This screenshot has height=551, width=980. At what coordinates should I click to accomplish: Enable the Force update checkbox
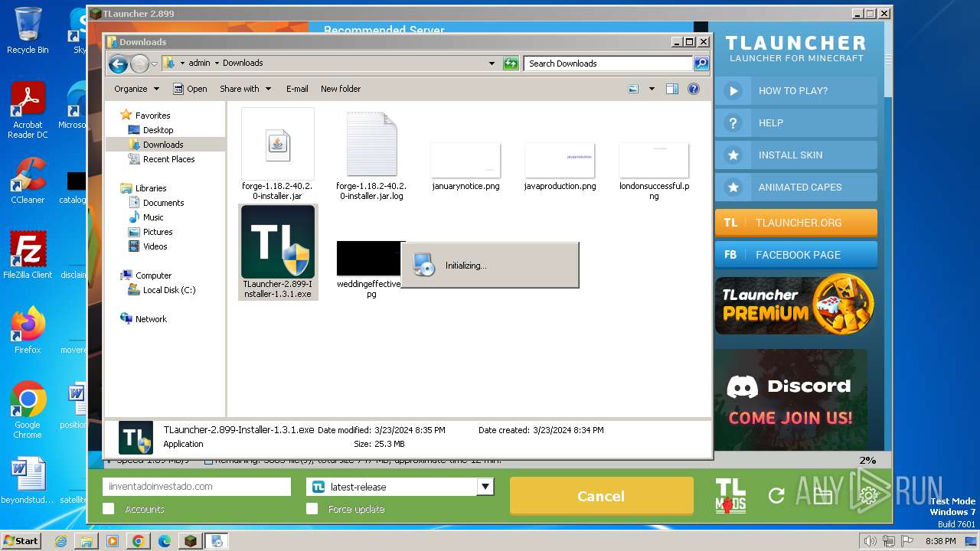(x=312, y=509)
